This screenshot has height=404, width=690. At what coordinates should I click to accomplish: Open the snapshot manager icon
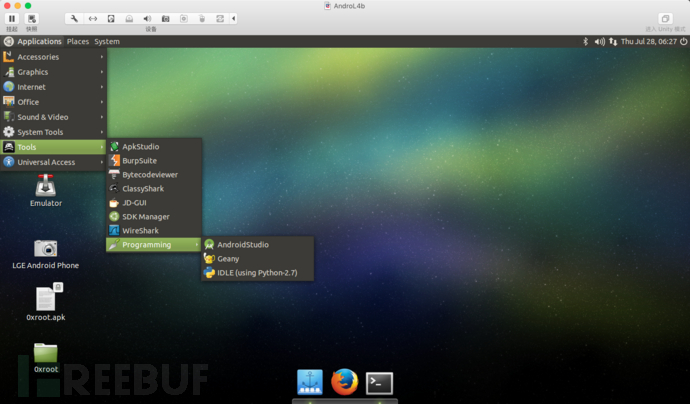point(32,18)
